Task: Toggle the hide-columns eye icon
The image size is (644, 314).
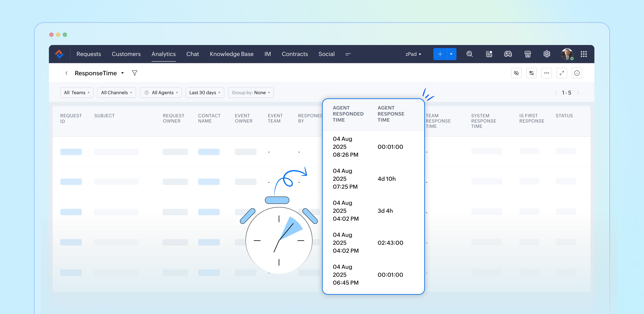Action: (516, 73)
